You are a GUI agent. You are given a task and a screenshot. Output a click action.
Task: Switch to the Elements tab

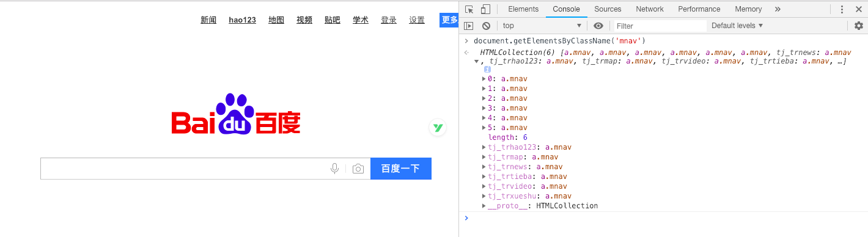523,9
